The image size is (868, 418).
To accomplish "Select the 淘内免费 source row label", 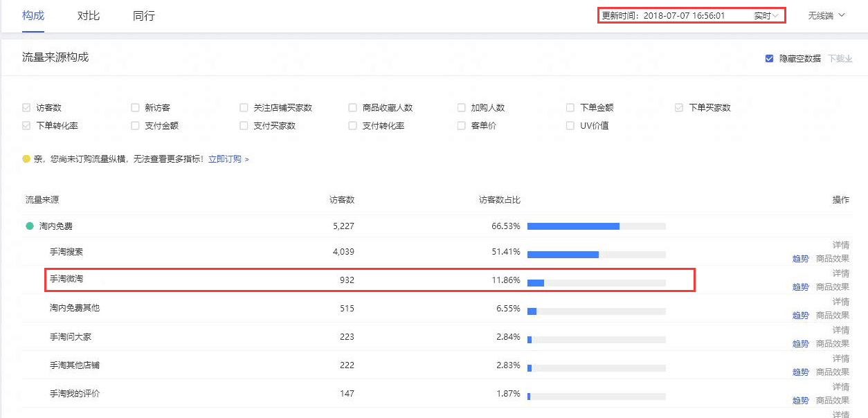I will (x=56, y=226).
